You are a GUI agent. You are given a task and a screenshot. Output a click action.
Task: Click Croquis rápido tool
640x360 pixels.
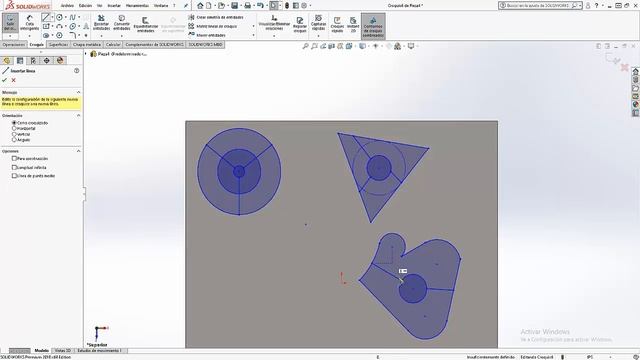point(337,25)
